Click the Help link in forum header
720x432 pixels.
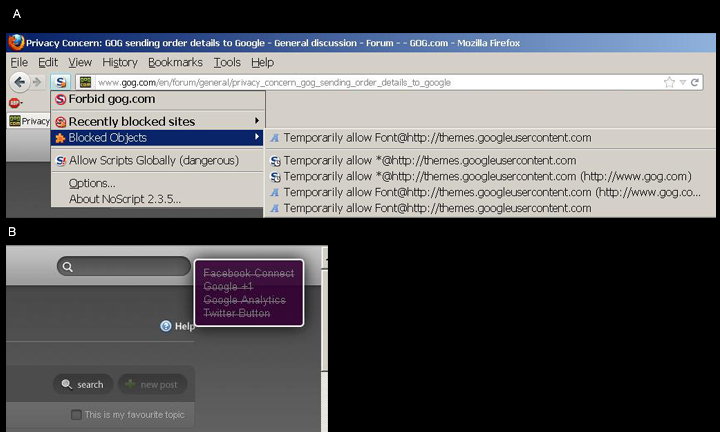click(184, 326)
